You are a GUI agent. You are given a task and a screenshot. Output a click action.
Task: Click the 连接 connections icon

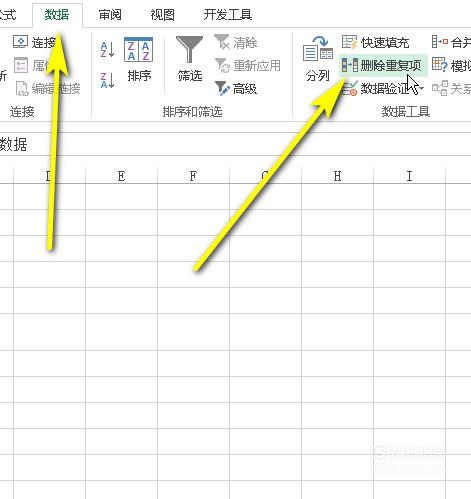pos(20,42)
